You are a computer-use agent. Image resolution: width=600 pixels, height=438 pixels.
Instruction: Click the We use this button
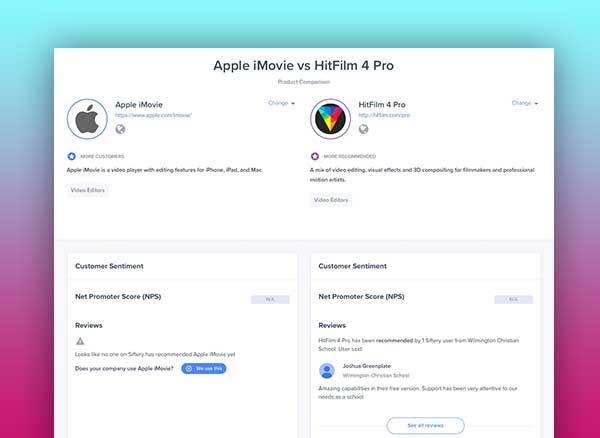[204, 368]
